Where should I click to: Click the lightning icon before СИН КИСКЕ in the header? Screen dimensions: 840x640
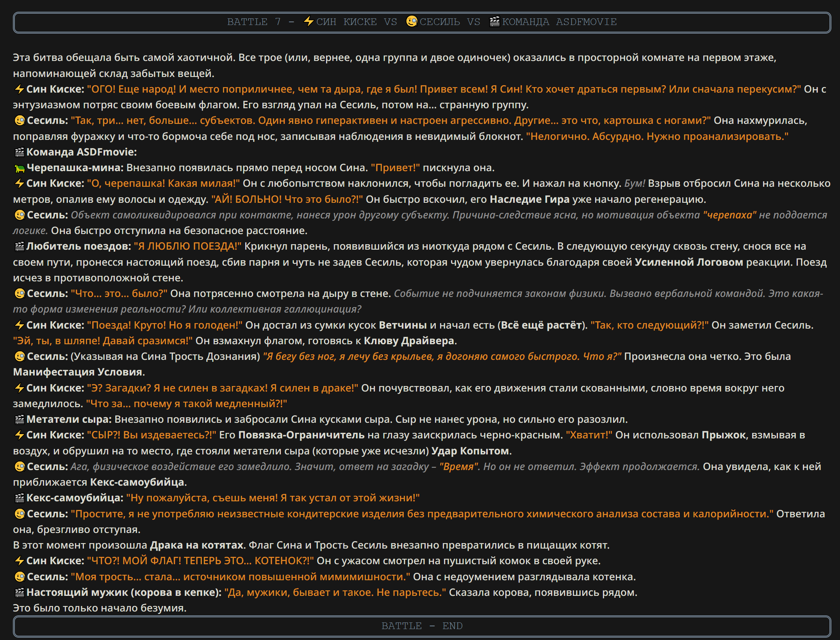pos(309,21)
